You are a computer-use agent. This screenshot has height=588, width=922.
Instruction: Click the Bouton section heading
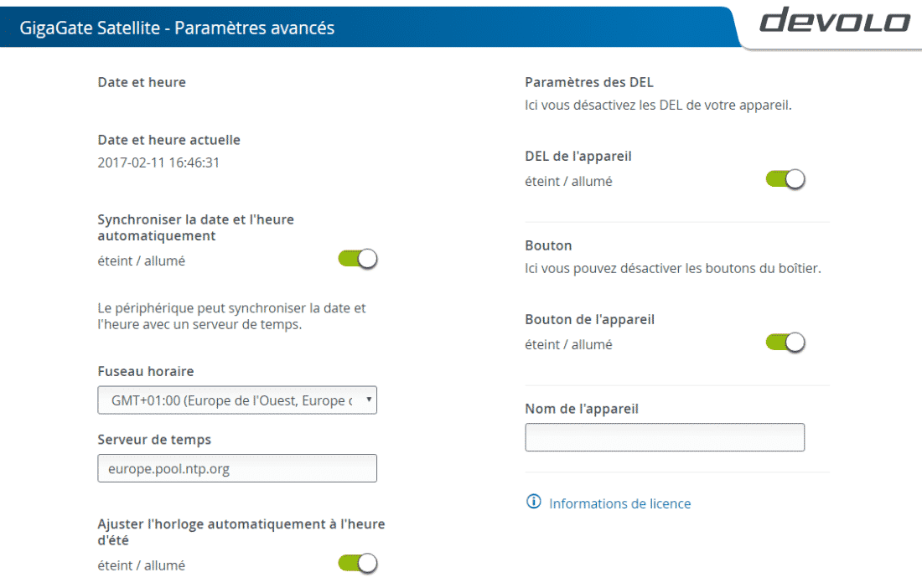(548, 245)
